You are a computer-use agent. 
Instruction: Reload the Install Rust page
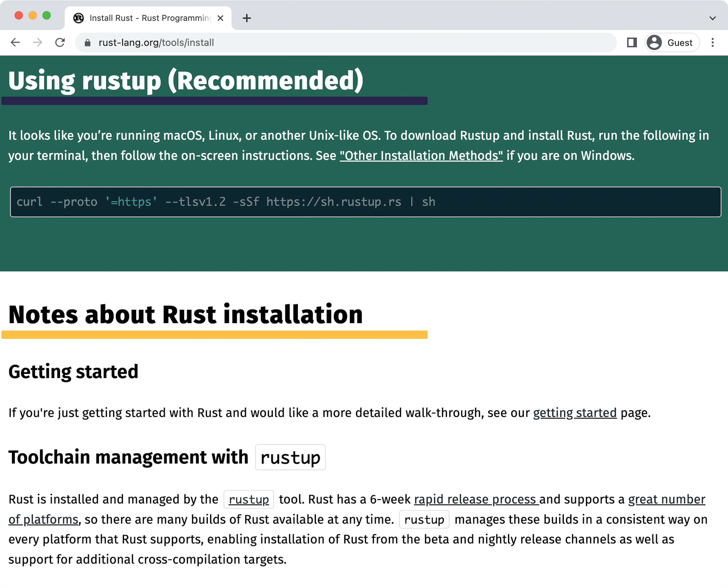pos(60,43)
